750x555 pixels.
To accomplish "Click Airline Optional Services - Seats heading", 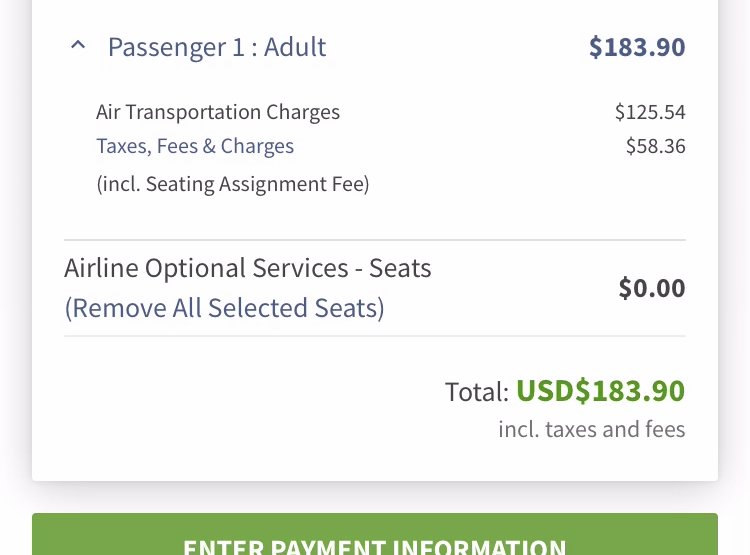I will [248, 268].
